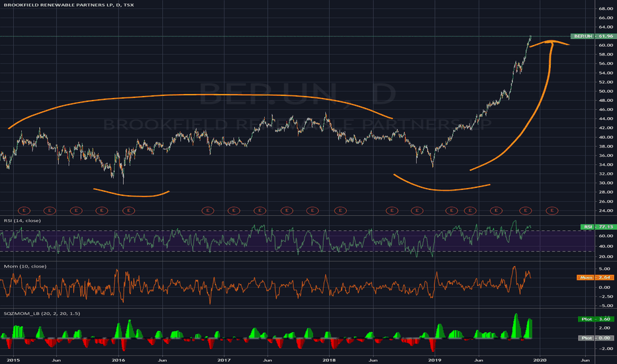This screenshot has height=364, width=617.
Task: Click the 24.00 price axis label
Action: (x=606, y=210)
